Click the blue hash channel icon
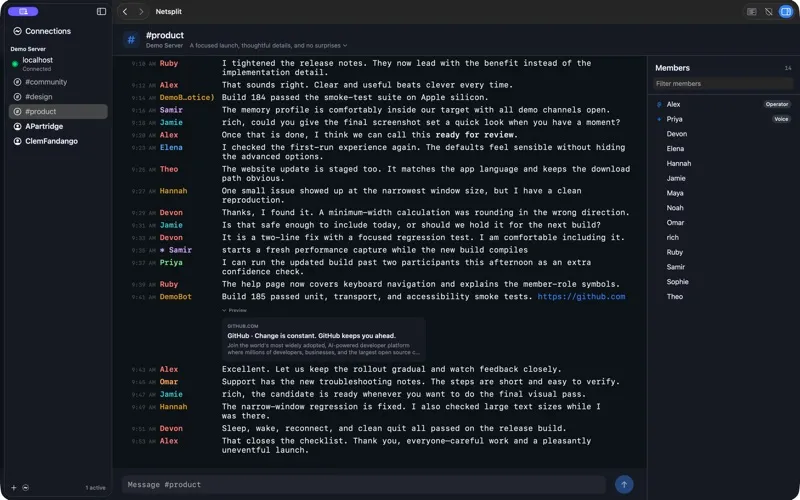This screenshot has width=800, height=500. (x=131, y=39)
